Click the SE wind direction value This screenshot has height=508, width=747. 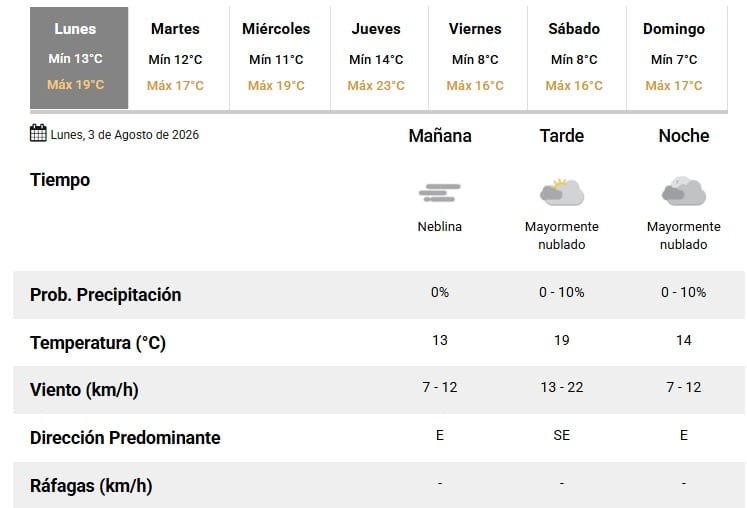pos(562,435)
